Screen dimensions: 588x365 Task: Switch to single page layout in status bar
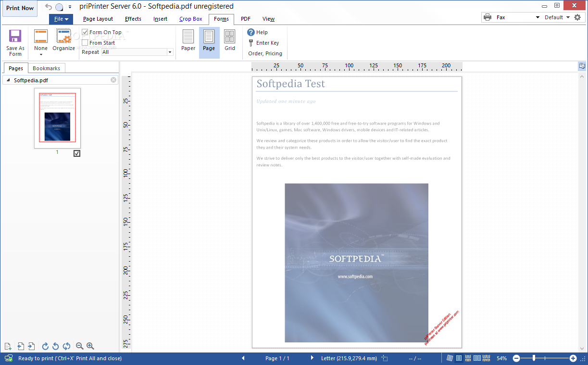(x=459, y=358)
